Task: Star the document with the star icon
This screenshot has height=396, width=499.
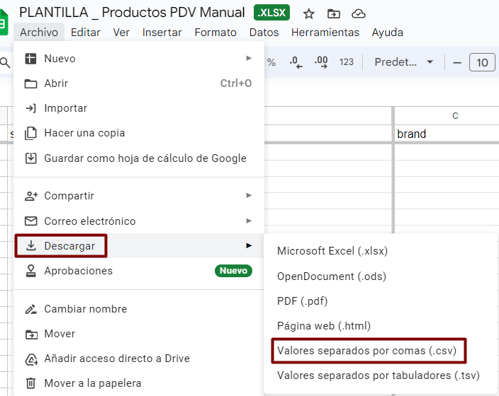Action: pos(309,14)
